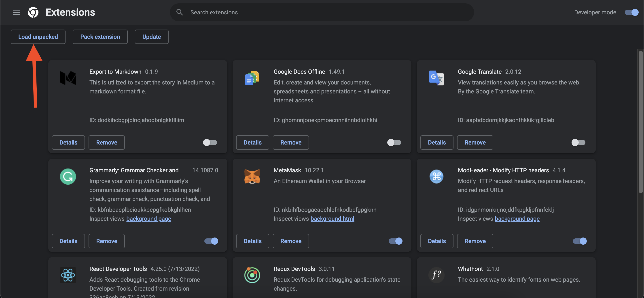Viewport: 644px width, 298px height.
Task: Click the Grammarly G icon
Action: pos(68,177)
